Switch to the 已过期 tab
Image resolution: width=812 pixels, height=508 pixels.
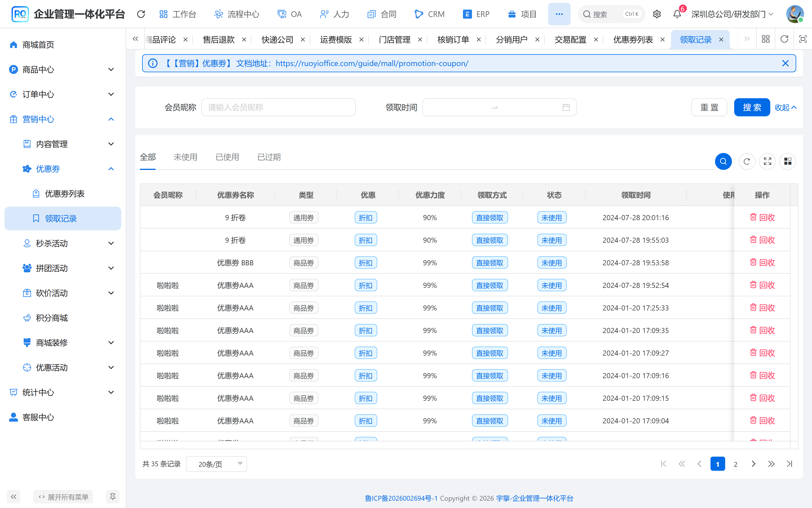(269, 157)
